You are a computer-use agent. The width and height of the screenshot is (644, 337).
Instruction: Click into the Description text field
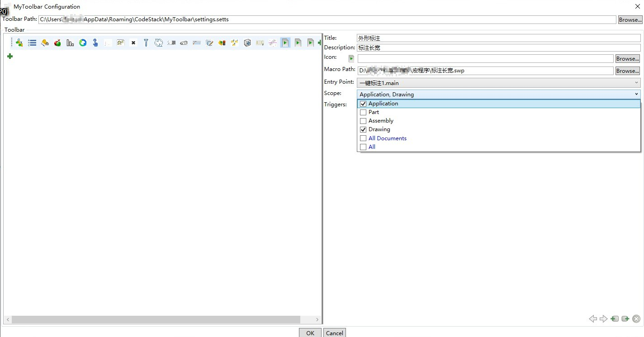coord(499,47)
